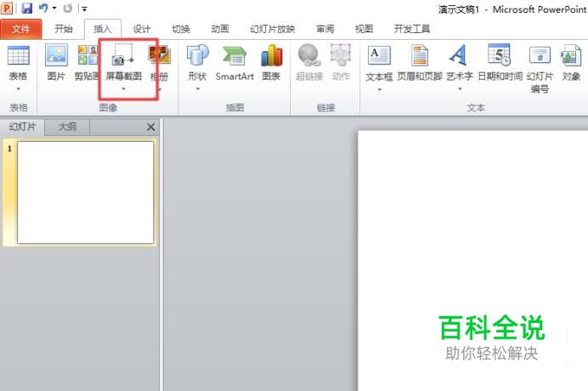Insert a 文本框 text box icon
The width and height of the screenshot is (588, 391).
[379, 55]
